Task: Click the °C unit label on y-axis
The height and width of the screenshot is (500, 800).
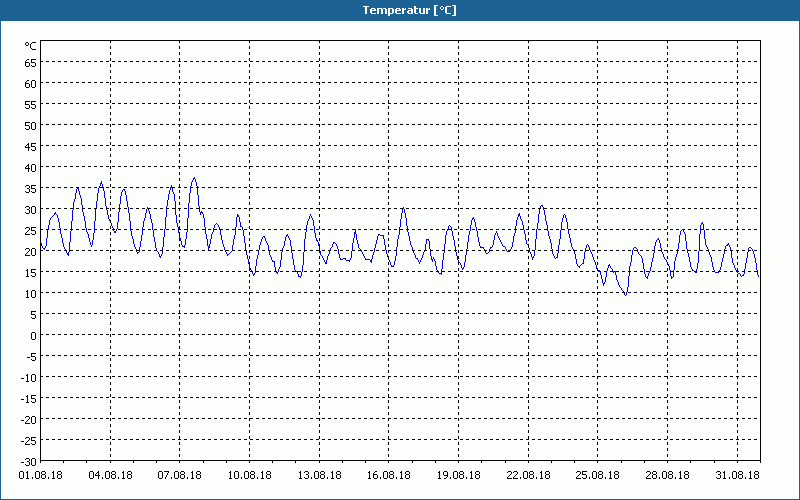Action: click(x=31, y=46)
